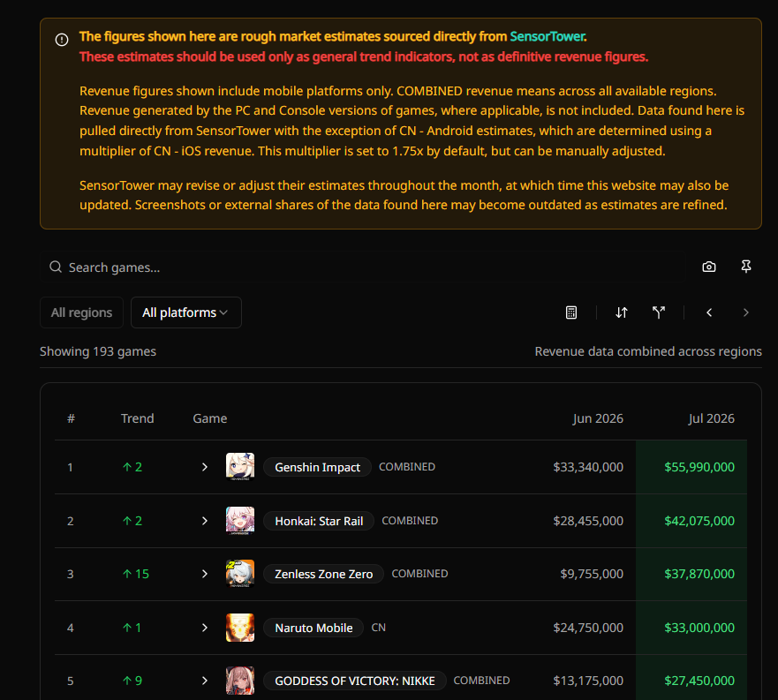Image resolution: width=778 pixels, height=700 pixels.
Task: Click the up 1 trend for Naruto Mobile
Action: (132, 628)
